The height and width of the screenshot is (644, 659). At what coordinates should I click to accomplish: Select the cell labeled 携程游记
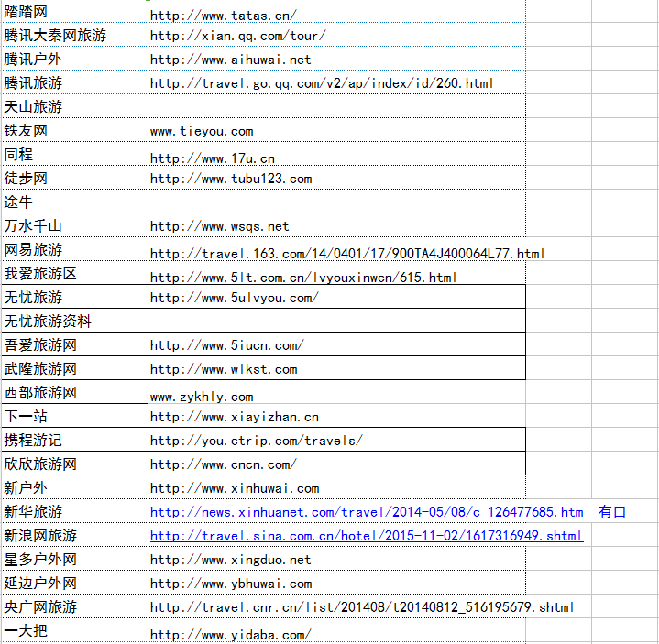75,440
